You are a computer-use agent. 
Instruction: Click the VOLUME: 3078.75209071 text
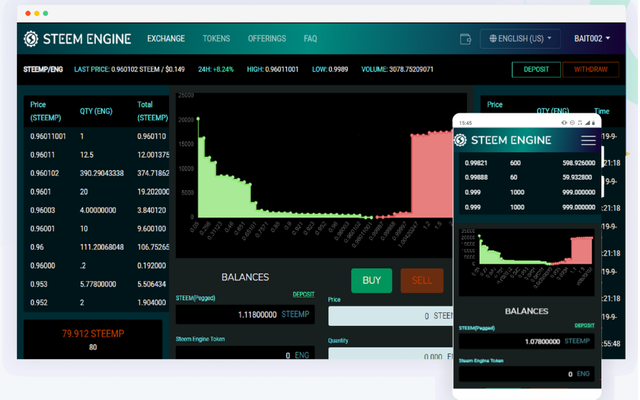point(397,69)
